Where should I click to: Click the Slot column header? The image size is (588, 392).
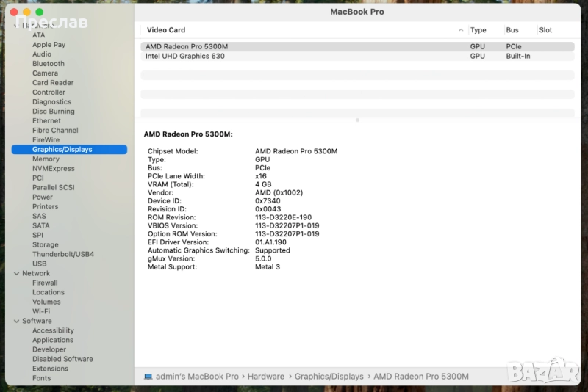pyautogui.click(x=545, y=30)
